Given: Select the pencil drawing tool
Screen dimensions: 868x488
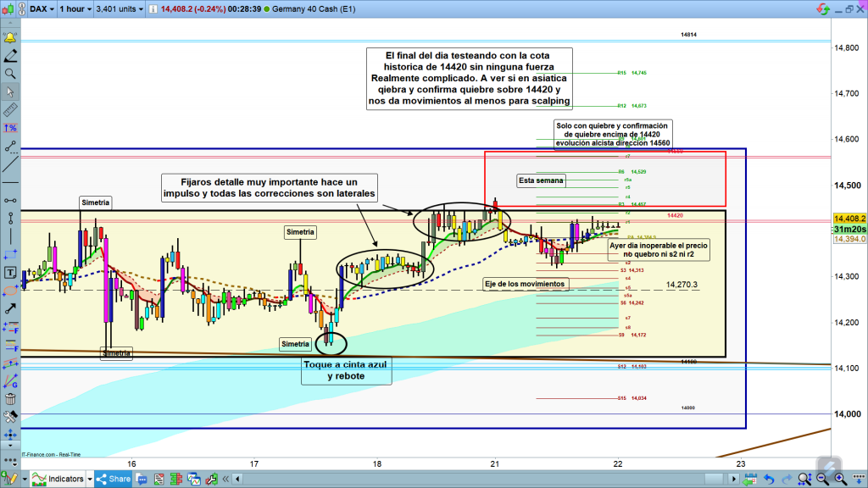Looking at the screenshot, I should (10, 57).
